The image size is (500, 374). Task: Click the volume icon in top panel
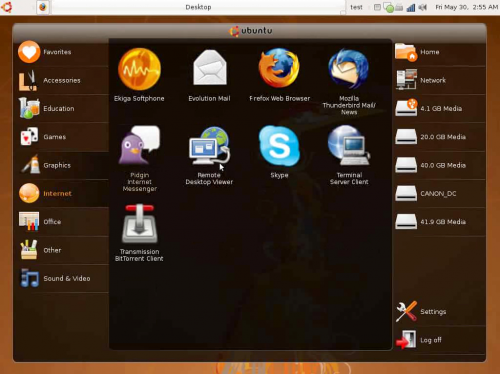tap(422, 7)
